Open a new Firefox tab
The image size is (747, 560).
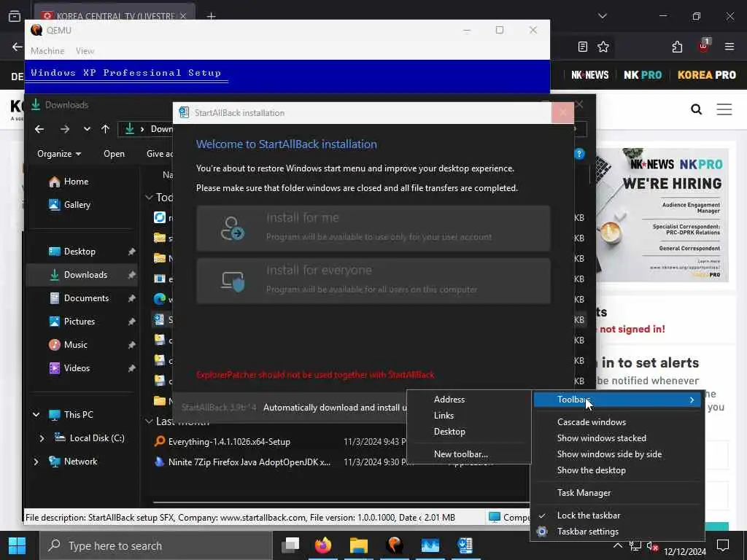(x=211, y=16)
